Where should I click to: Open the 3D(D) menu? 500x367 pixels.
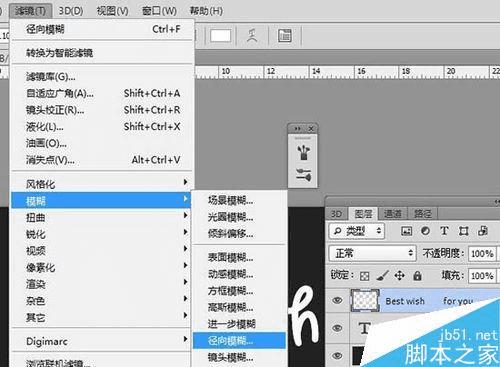pyautogui.click(x=71, y=11)
